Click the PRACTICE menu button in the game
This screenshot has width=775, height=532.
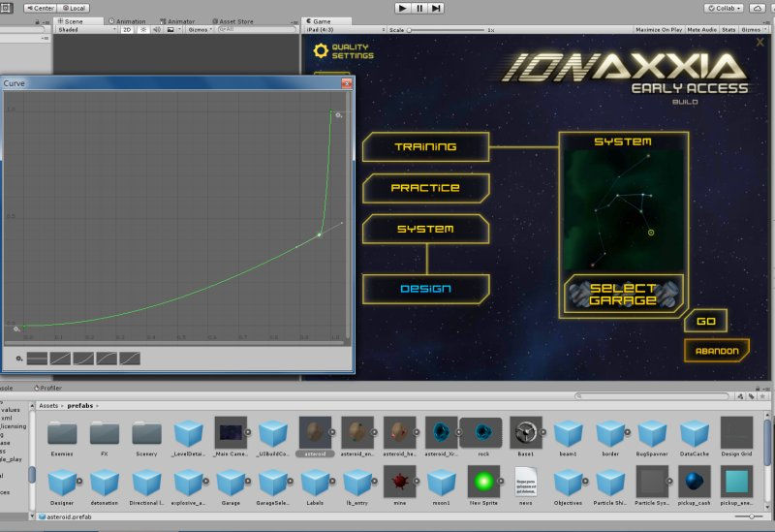pyautogui.click(x=425, y=188)
